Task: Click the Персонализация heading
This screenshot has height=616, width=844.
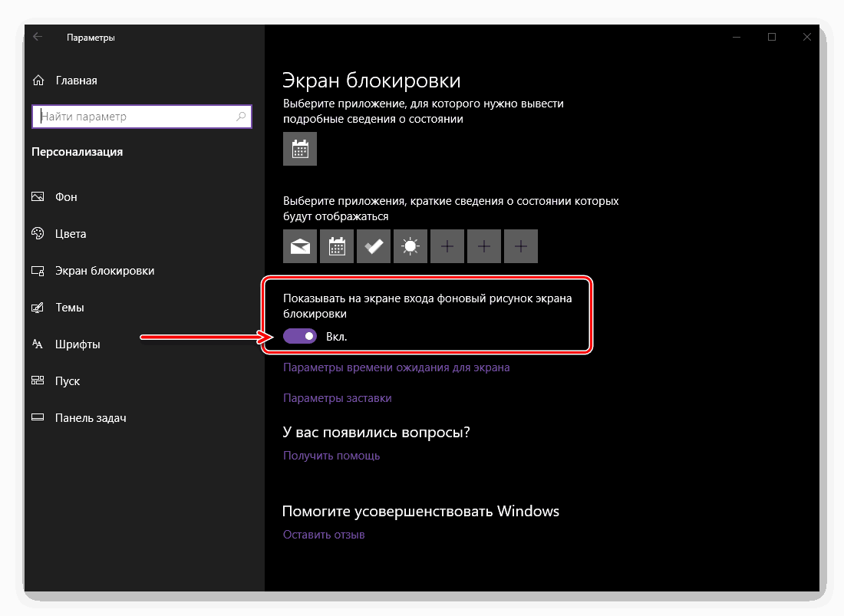Action: [77, 152]
